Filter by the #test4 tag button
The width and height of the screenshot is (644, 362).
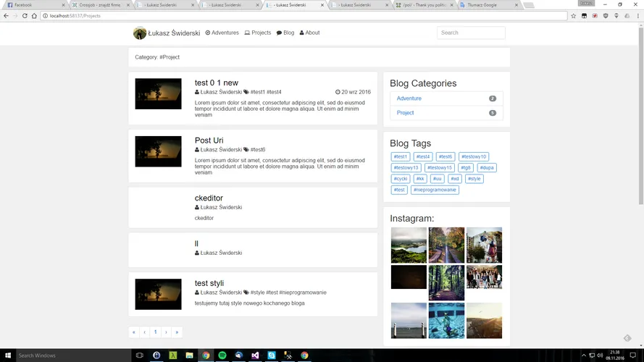pyautogui.click(x=422, y=156)
